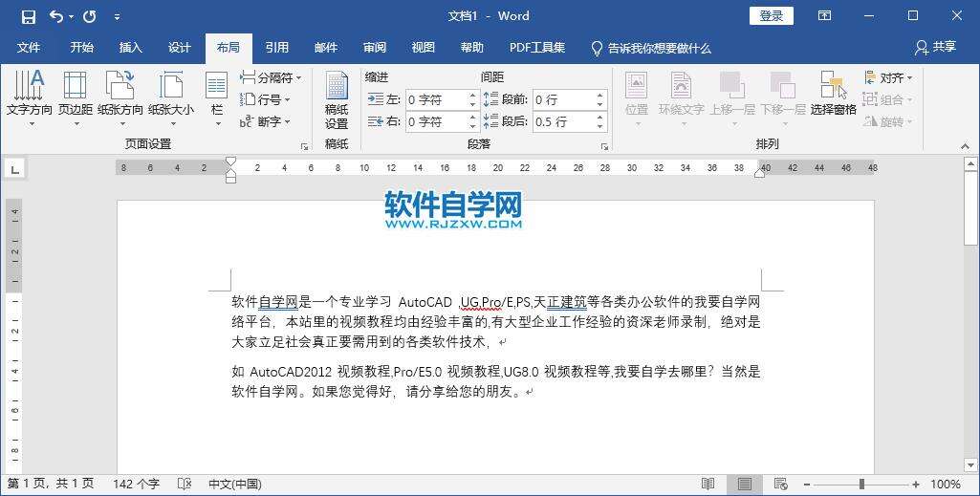Image resolution: width=980 pixels, height=496 pixels.
Task: Click the 页边距 margins icon
Action: tap(76, 94)
